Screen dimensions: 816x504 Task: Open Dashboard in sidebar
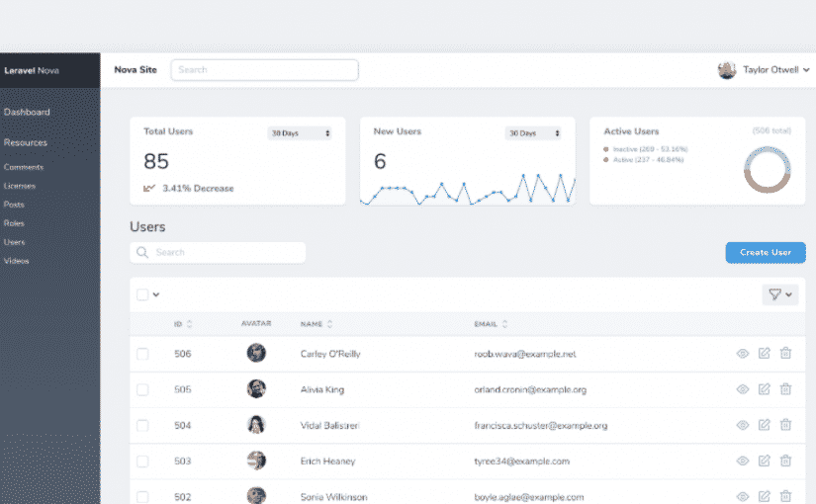[x=27, y=112]
